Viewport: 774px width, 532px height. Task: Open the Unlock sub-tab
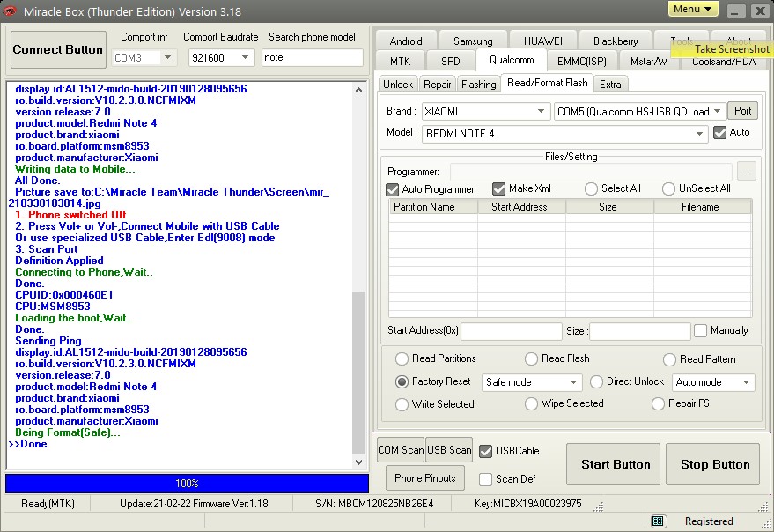coord(398,85)
